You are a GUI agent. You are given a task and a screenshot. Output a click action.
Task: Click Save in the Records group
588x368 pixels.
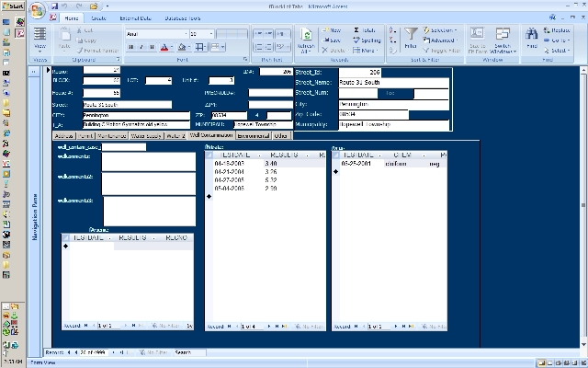333,40
